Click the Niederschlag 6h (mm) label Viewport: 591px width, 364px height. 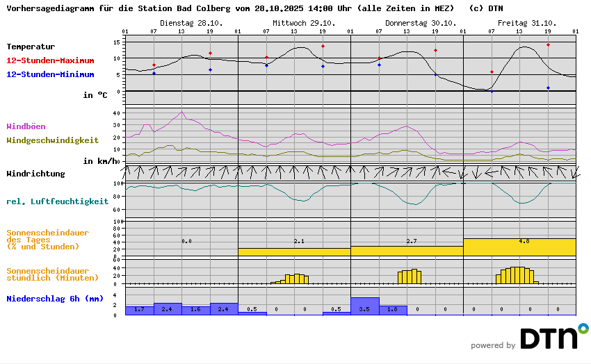coord(55,299)
